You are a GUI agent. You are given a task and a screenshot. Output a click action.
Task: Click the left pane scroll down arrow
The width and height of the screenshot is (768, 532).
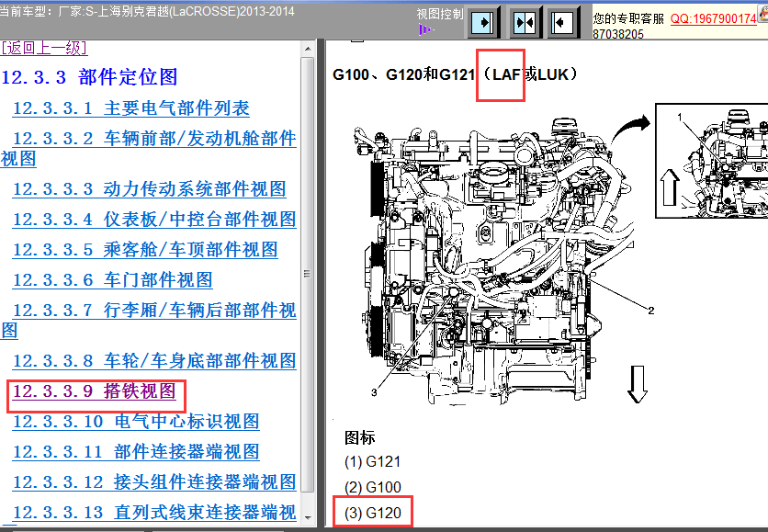(x=308, y=517)
